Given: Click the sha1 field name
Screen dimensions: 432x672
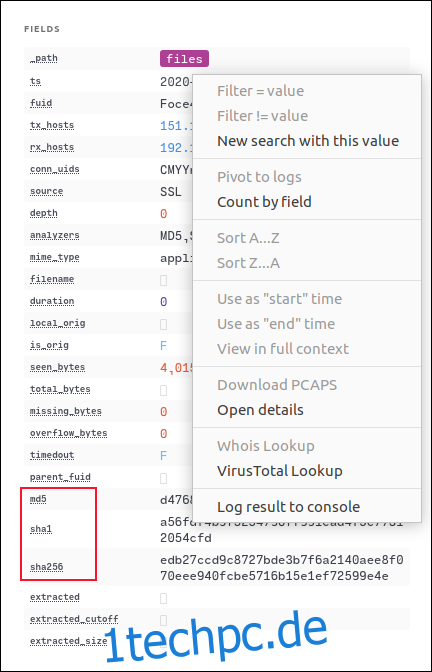Looking at the screenshot, I should [x=41, y=529].
